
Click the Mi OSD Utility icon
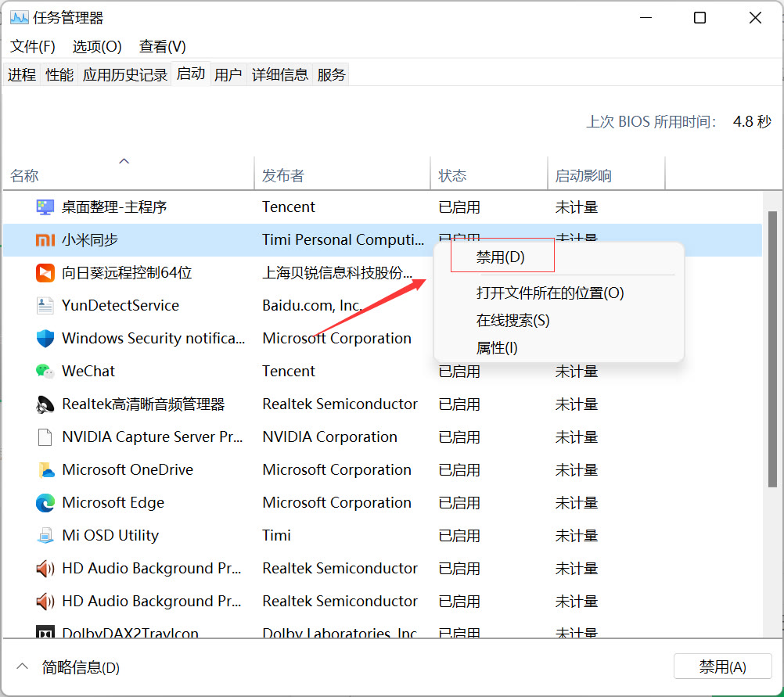click(45, 535)
